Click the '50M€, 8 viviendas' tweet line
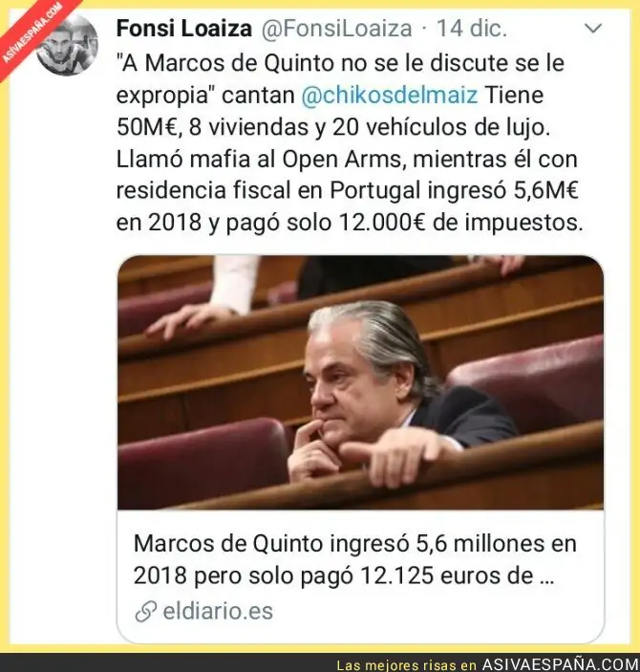This screenshot has height=672, width=640. tap(333, 127)
